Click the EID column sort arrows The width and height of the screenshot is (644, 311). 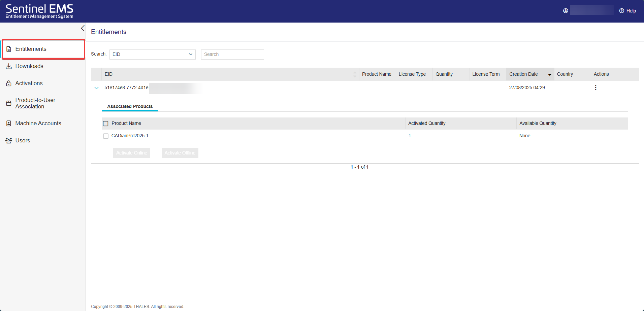coord(355,74)
